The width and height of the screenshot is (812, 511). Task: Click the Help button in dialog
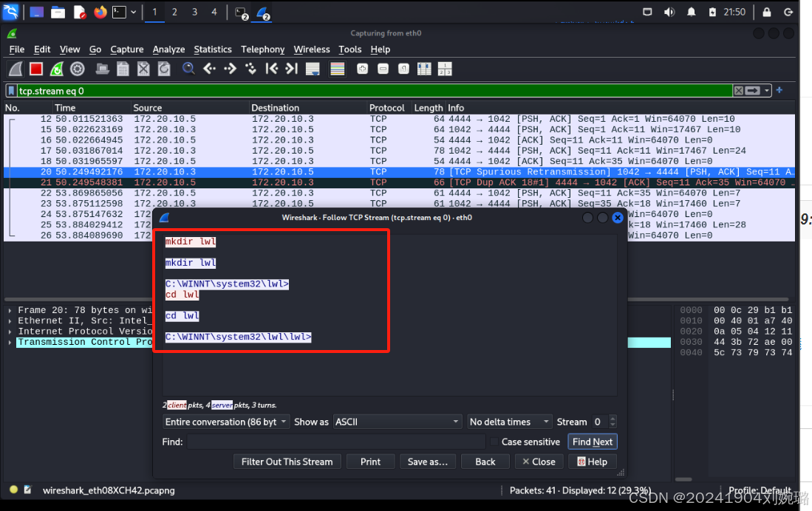click(x=593, y=462)
